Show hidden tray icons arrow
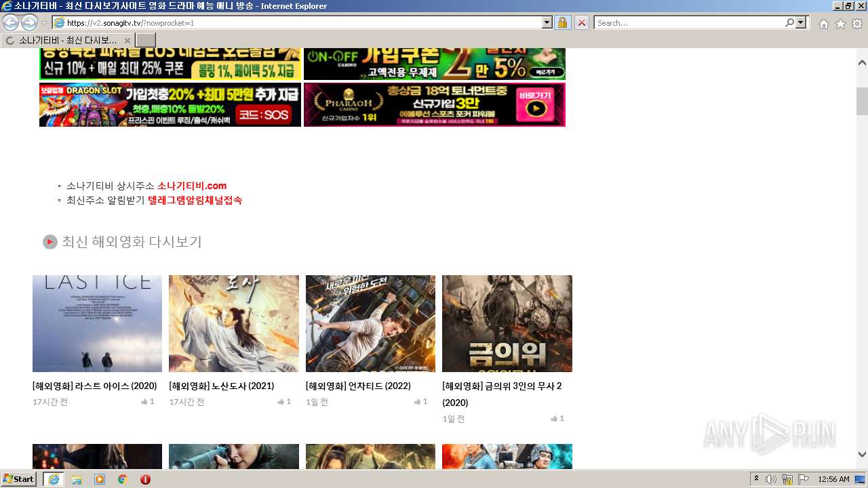The width and height of the screenshot is (868, 488). click(756, 479)
